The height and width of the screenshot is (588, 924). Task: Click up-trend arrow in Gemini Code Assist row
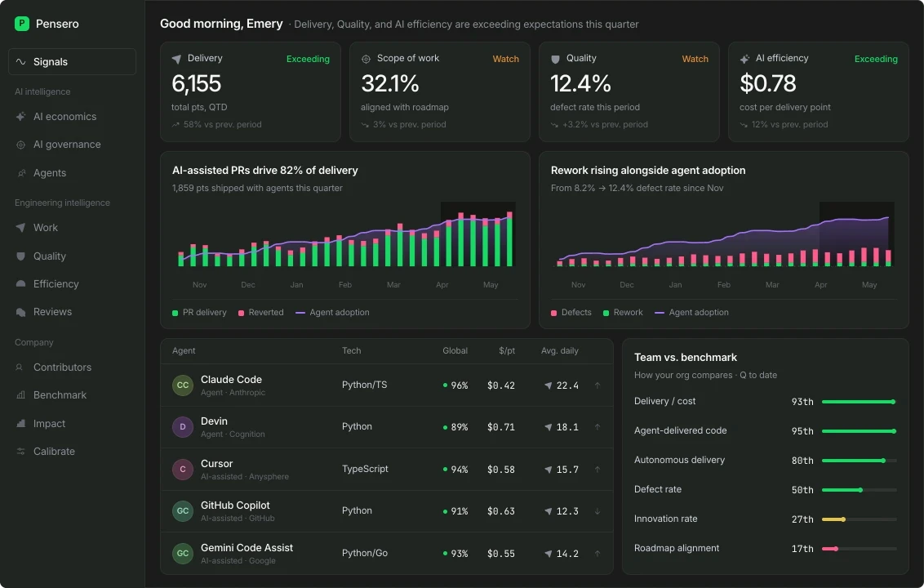597,554
